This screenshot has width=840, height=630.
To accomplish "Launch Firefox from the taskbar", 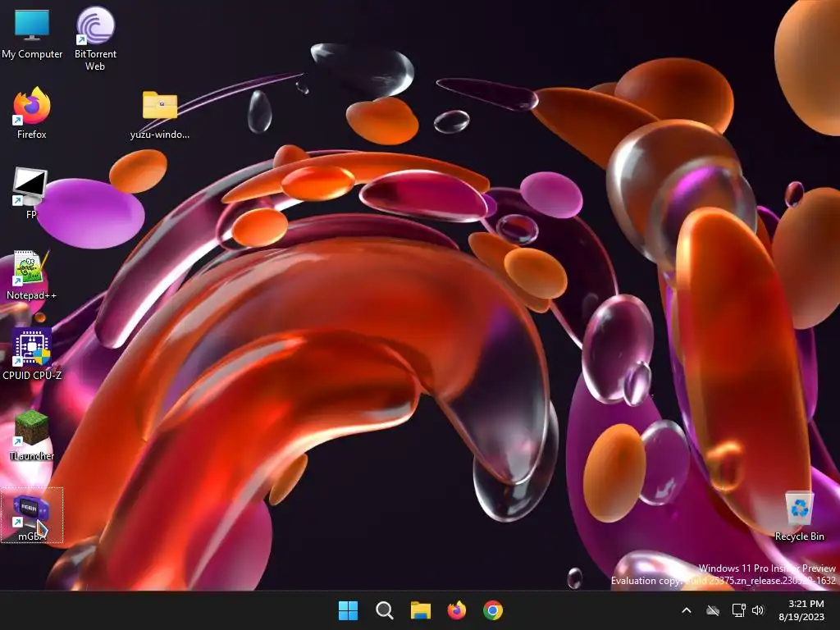I will 456,610.
